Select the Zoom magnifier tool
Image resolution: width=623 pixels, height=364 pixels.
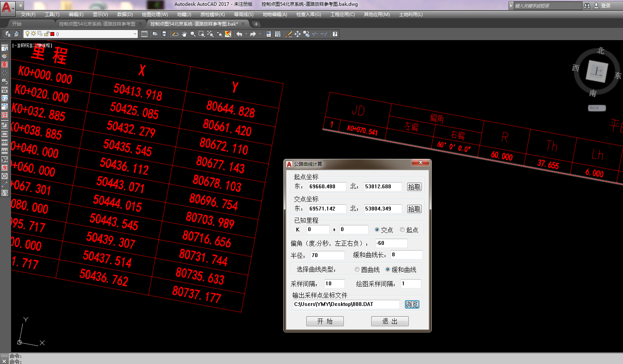coord(193,34)
